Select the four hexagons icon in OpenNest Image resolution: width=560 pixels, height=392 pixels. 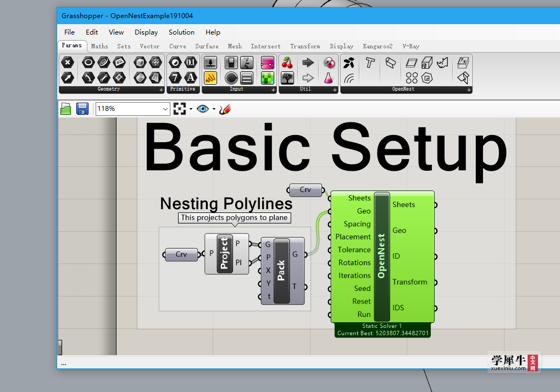(412, 78)
